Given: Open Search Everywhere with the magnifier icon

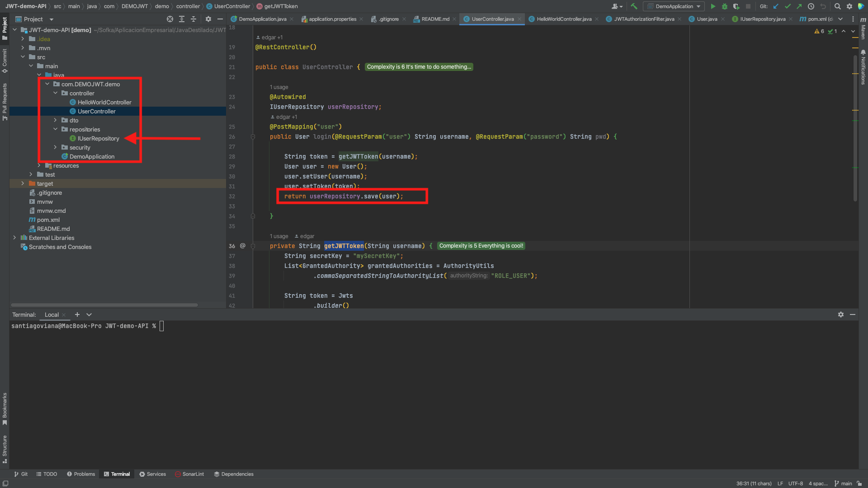Looking at the screenshot, I should click(837, 6).
